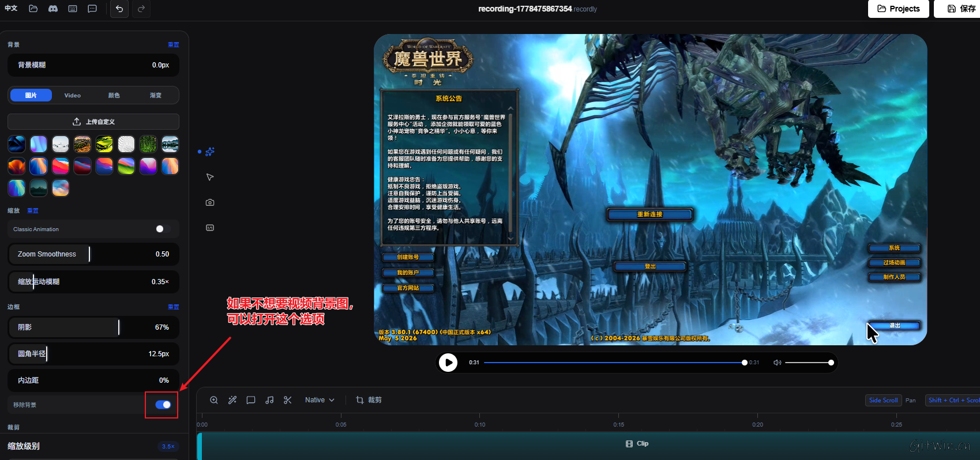Add a zoom region to timeline

pyautogui.click(x=214, y=400)
